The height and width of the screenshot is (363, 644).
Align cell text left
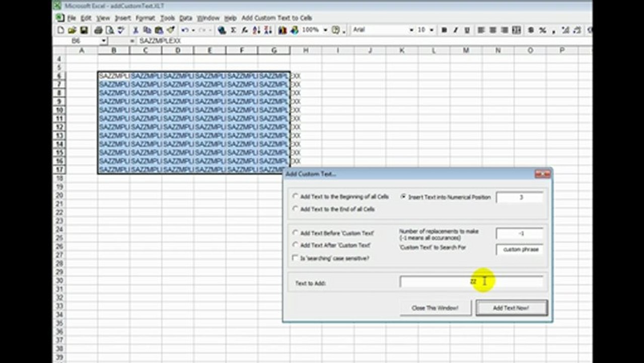(481, 30)
